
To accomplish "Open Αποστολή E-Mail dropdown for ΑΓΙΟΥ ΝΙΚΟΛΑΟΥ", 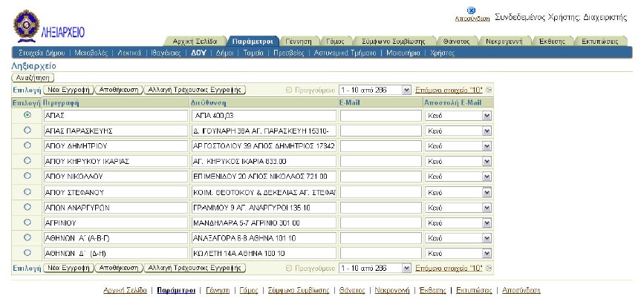I will [x=458, y=177].
